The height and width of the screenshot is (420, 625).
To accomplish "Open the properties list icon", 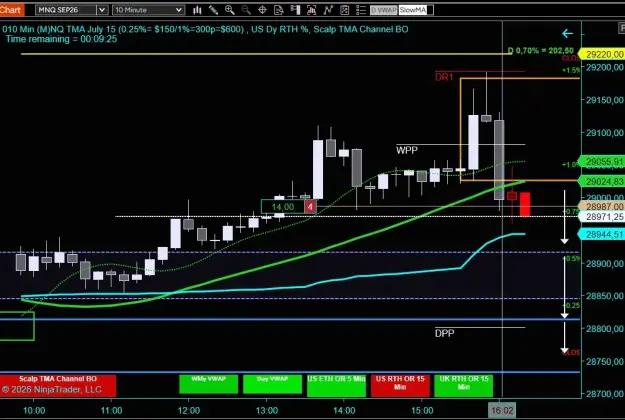I will pos(361,10).
